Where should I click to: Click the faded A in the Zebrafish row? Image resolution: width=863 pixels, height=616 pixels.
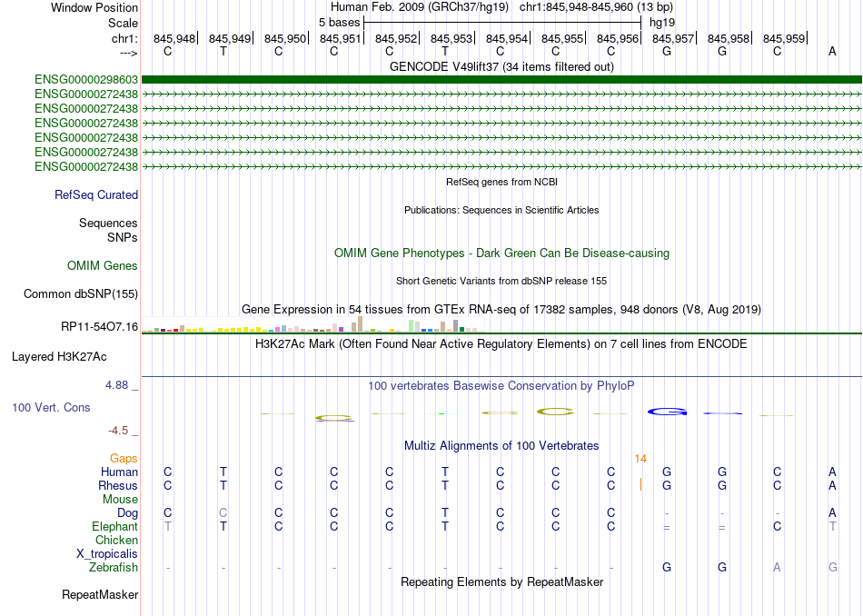point(777,567)
